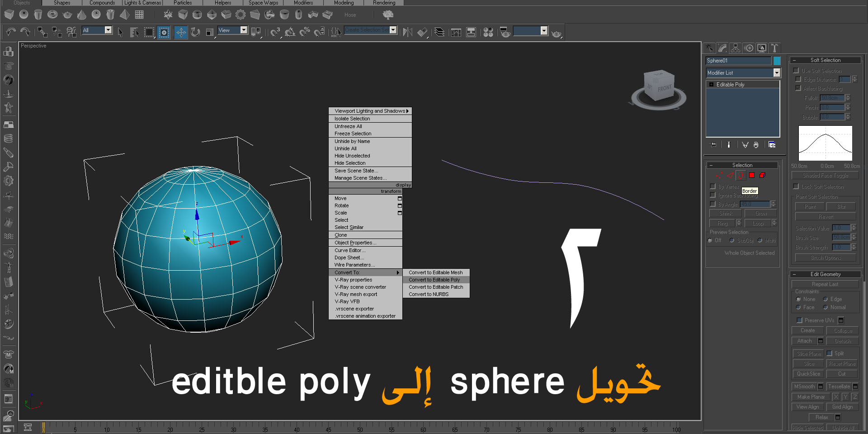Open the View reference coordinate dropdown
868x434 pixels.
point(233,30)
